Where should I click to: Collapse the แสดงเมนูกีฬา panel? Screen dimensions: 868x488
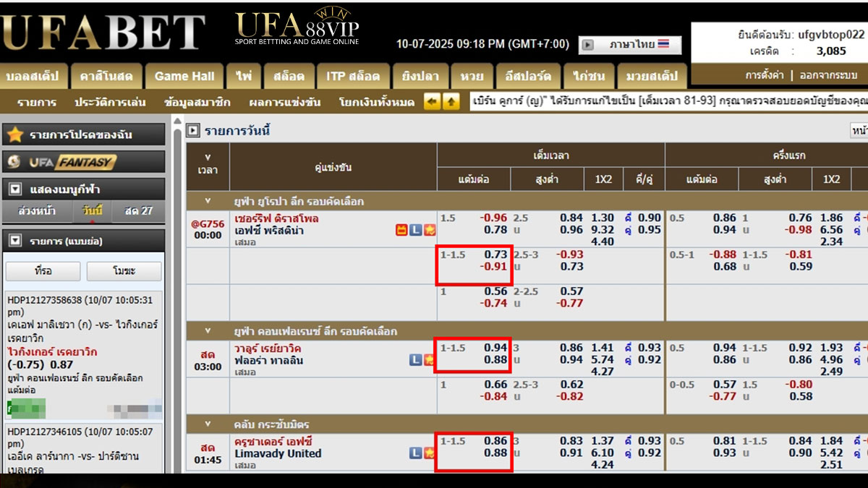pos(15,189)
